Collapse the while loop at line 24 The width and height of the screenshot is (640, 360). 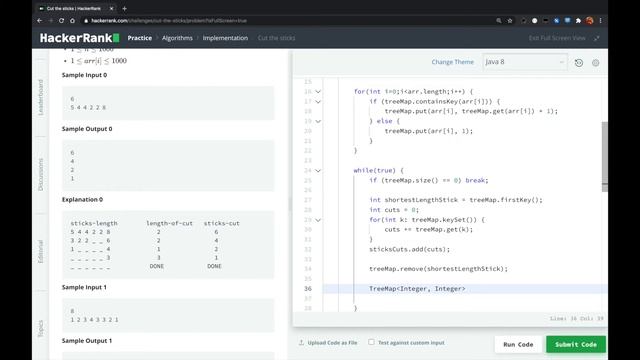tap(318, 171)
